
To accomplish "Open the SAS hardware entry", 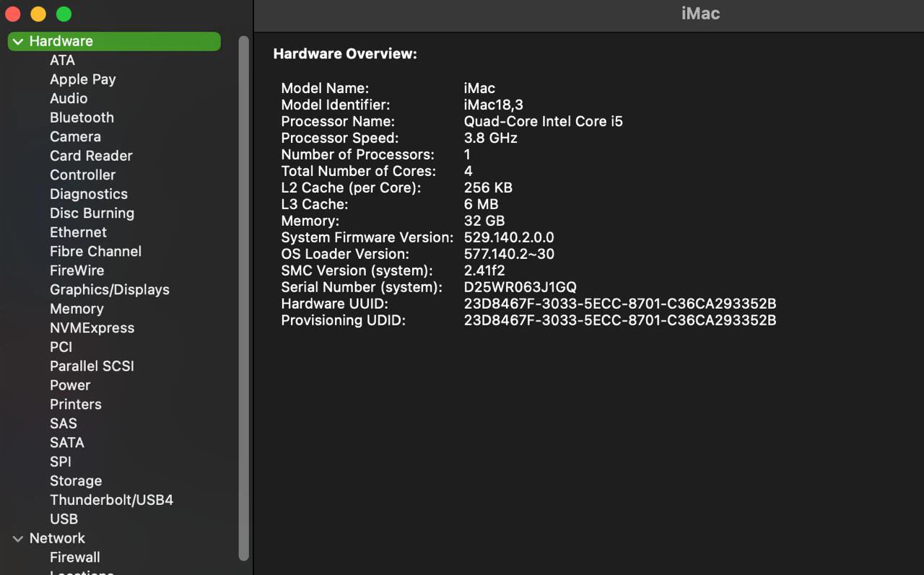I will pyautogui.click(x=64, y=423).
